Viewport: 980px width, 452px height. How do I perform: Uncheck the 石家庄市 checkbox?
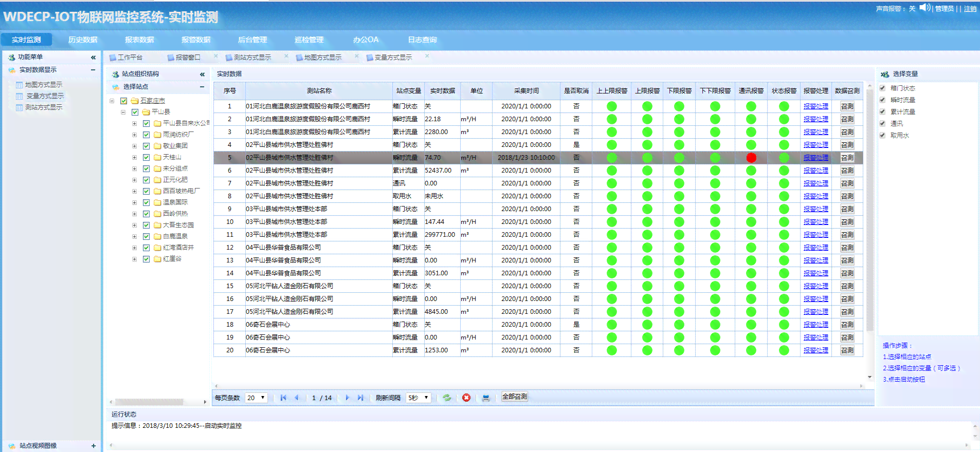pyautogui.click(x=123, y=101)
